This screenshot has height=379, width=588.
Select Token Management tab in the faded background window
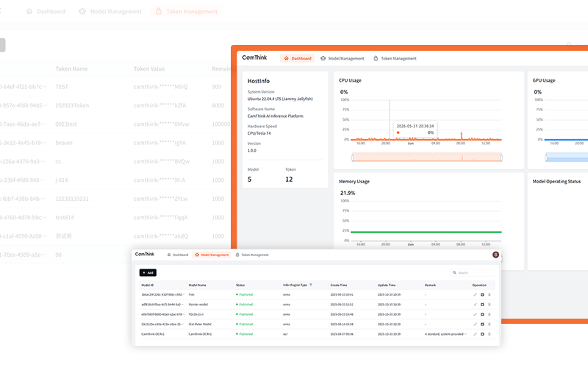[187, 12]
